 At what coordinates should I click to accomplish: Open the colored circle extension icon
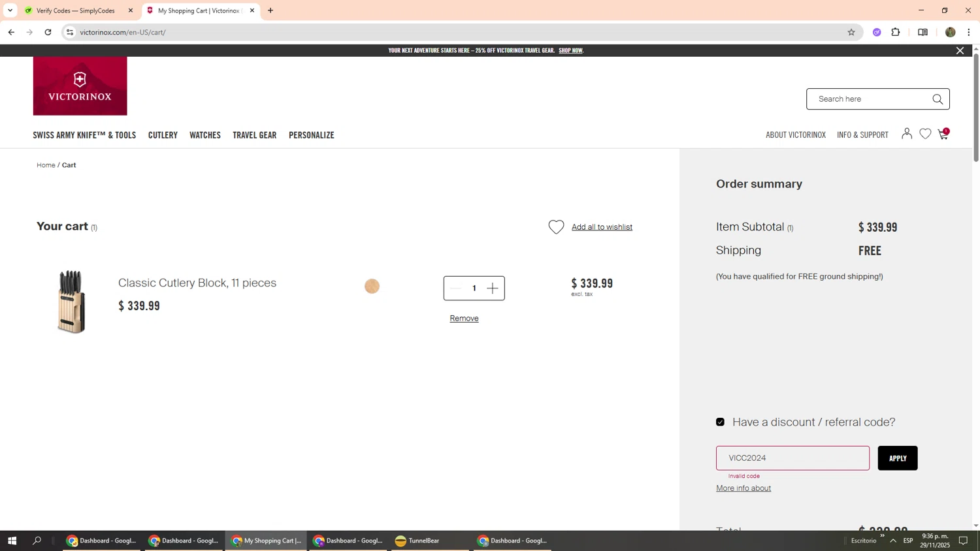click(x=877, y=32)
